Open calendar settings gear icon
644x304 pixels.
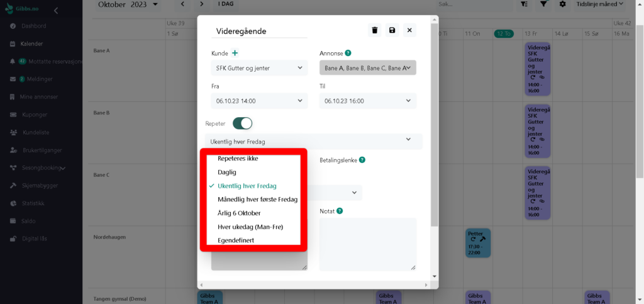562,4
